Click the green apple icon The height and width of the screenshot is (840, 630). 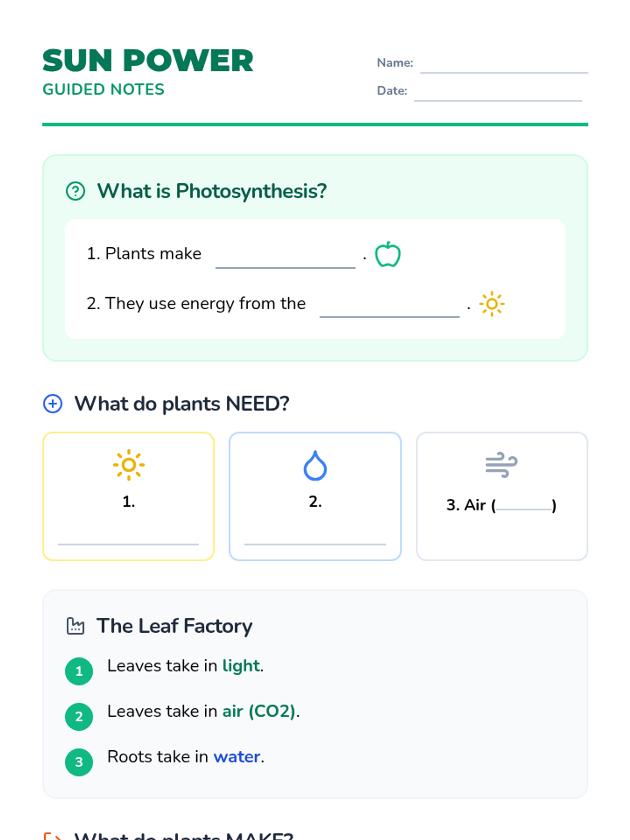pos(387,255)
